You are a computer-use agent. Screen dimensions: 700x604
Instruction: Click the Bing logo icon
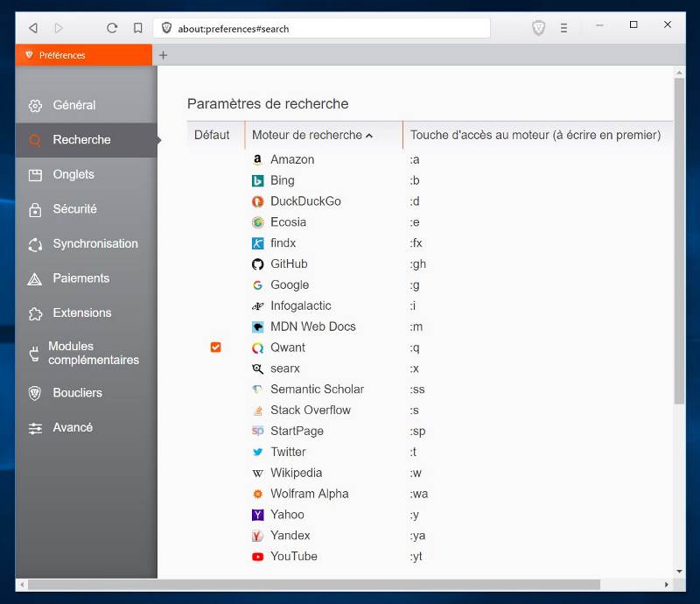[257, 180]
